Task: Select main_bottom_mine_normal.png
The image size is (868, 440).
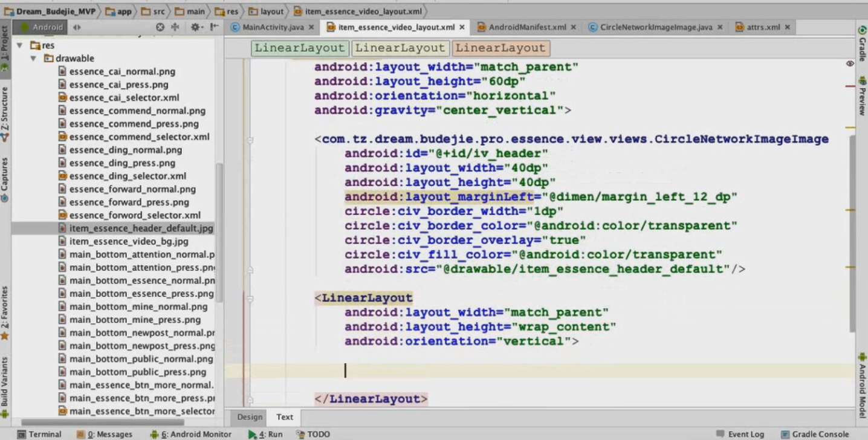Action: [138, 306]
